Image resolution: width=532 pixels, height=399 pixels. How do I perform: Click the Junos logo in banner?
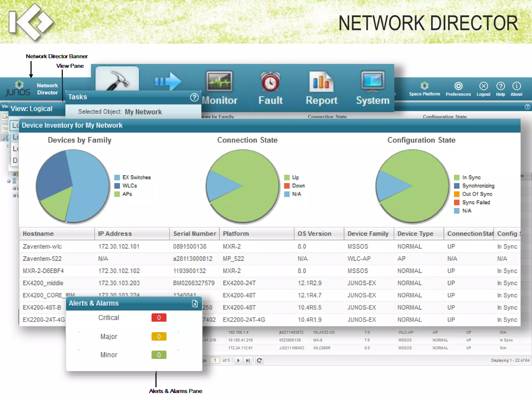click(x=18, y=89)
